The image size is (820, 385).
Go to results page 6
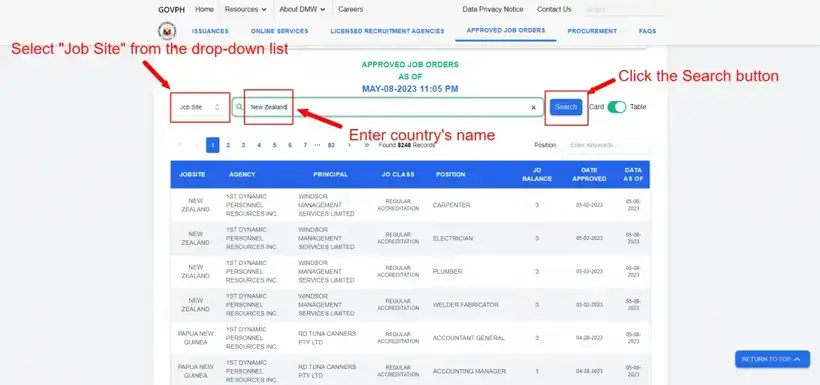(290, 145)
